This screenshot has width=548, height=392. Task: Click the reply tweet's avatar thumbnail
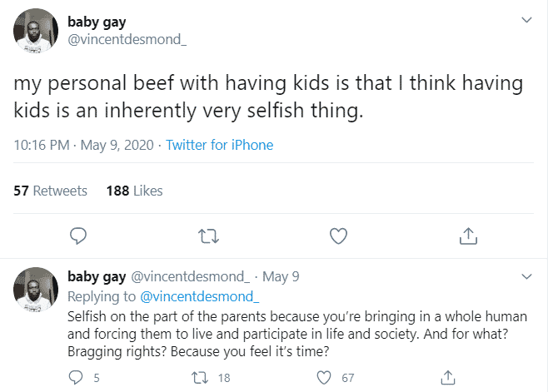34,289
